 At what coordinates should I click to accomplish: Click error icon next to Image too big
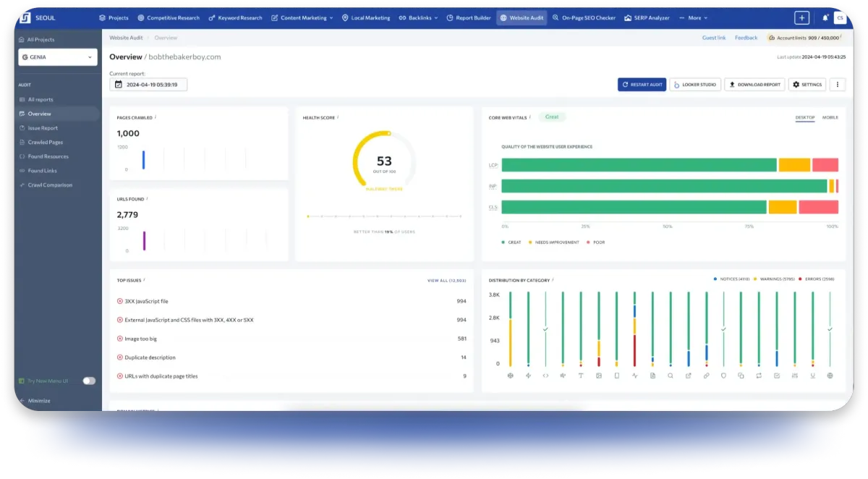120,339
